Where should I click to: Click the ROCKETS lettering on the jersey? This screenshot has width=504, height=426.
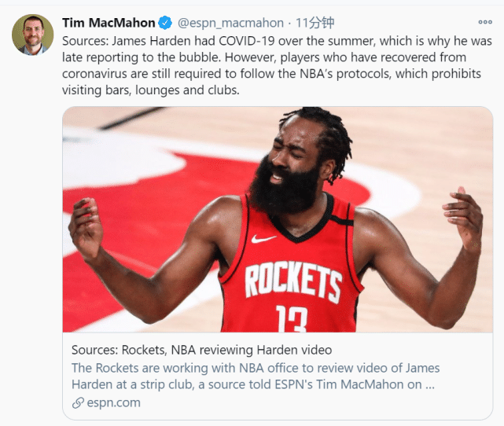[291, 277]
